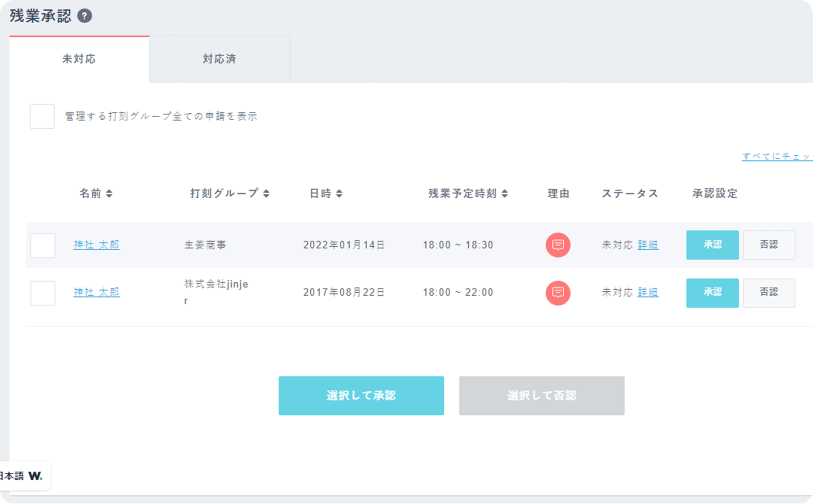Sort by 打刻グループ column arrows

tap(266, 194)
